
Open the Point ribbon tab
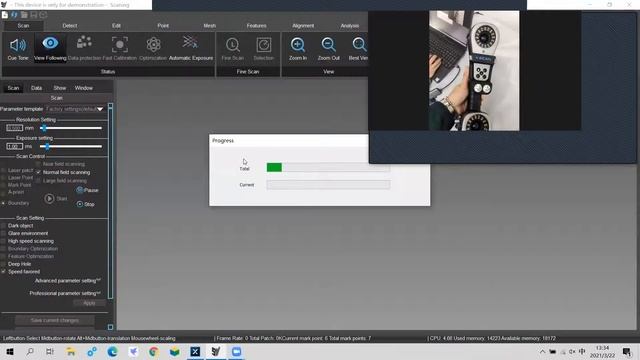163,25
